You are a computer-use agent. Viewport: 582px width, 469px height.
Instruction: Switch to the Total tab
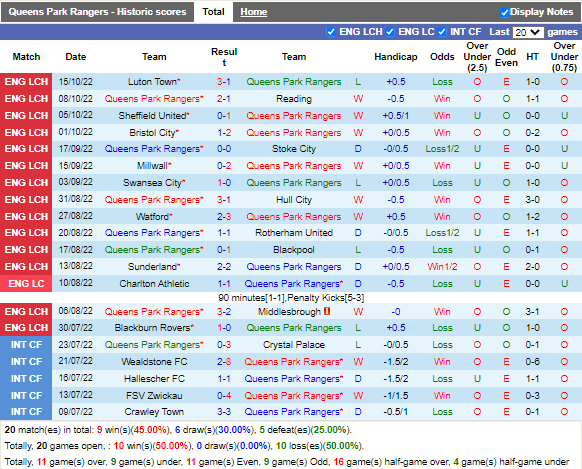point(213,12)
